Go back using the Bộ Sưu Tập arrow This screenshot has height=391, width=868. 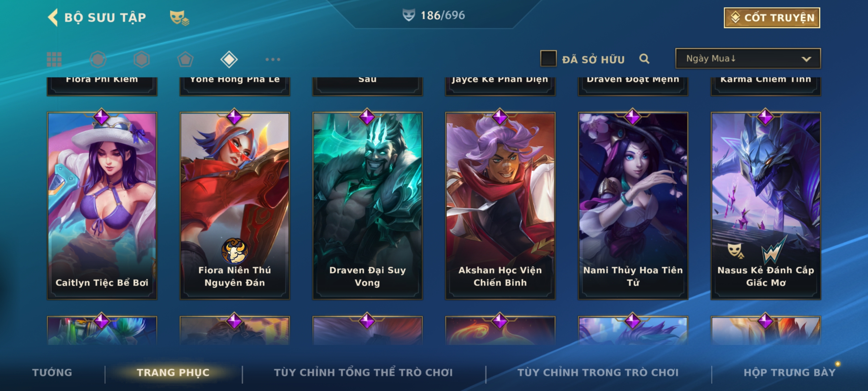(x=53, y=17)
